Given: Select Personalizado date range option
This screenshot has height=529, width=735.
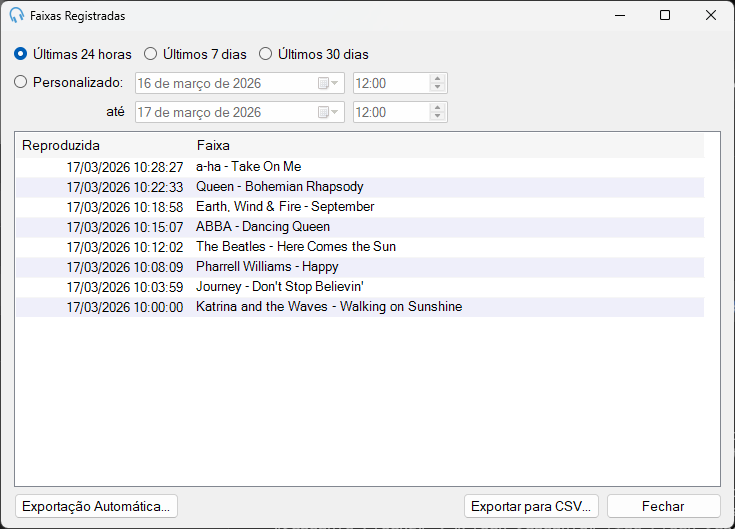Looking at the screenshot, I should coord(68,82).
